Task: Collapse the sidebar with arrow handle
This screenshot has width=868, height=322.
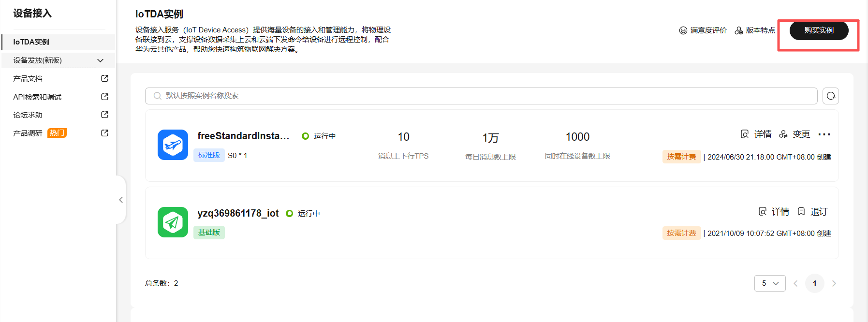Action: (x=121, y=200)
